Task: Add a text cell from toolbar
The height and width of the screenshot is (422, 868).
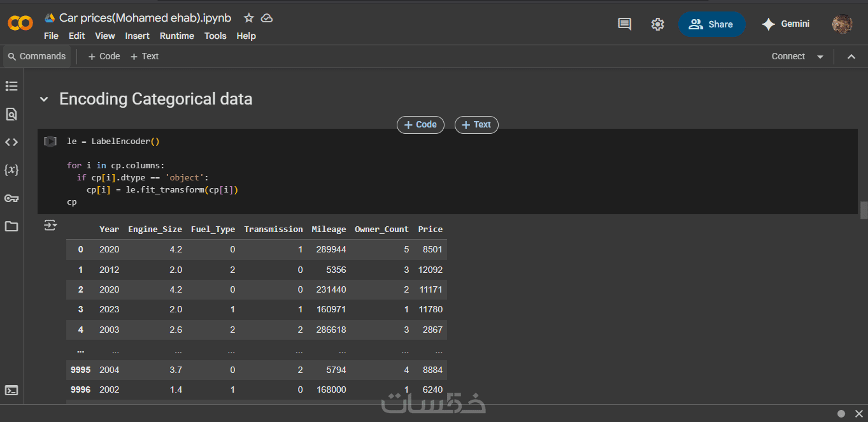Action: (144, 56)
